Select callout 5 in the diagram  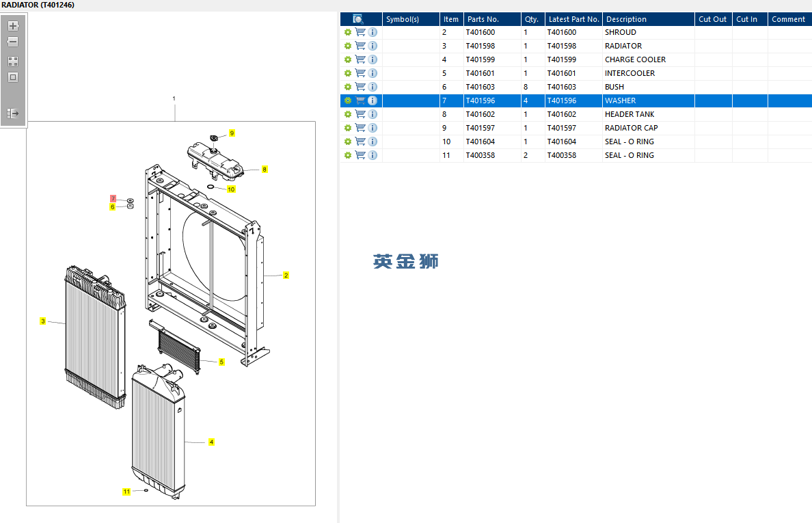(221, 362)
